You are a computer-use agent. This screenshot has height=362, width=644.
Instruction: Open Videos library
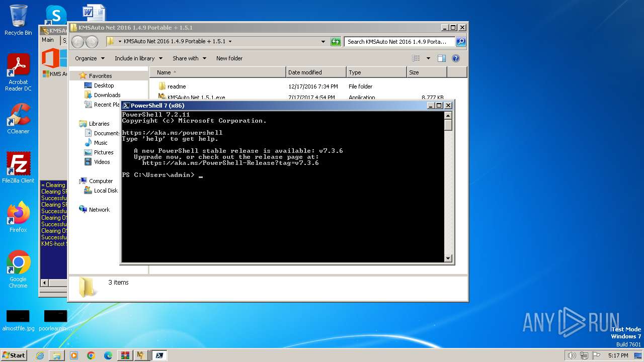pyautogui.click(x=102, y=162)
